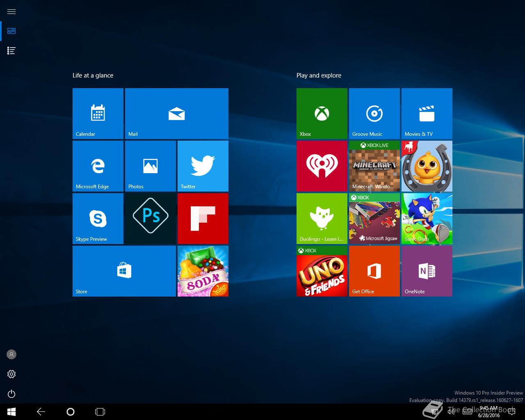Click the network tray icon
This screenshot has width=525, height=420.
[x=435, y=412]
